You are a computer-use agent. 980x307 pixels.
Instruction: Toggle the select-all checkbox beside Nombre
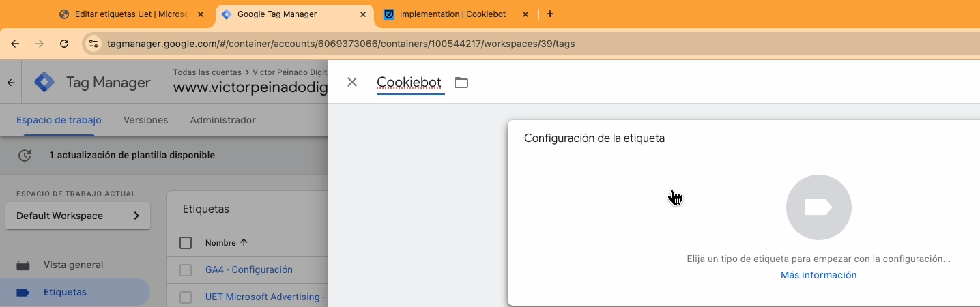(x=186, y=243)
